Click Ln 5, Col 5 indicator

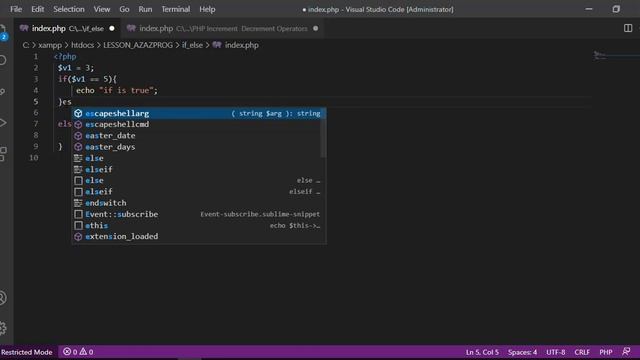click(482, 352)
